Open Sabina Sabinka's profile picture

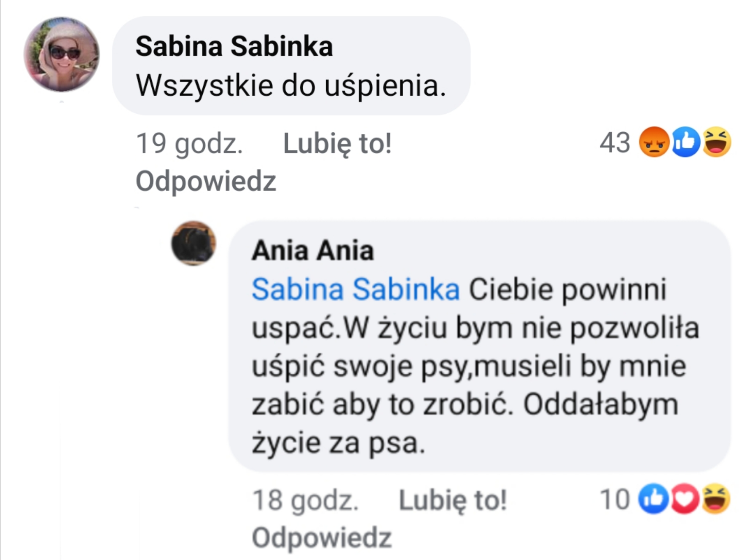pyautogui.click(x=62, y=54)
